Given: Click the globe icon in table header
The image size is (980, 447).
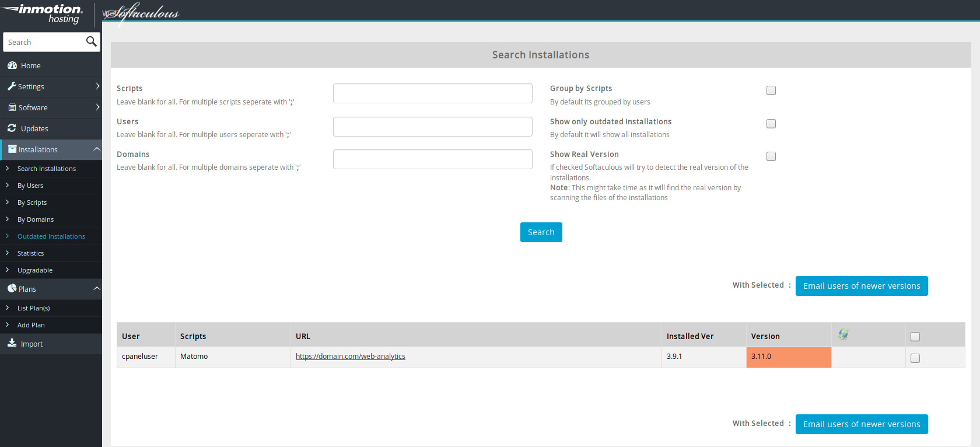Looking at the screenshot, I should [843, 334].
